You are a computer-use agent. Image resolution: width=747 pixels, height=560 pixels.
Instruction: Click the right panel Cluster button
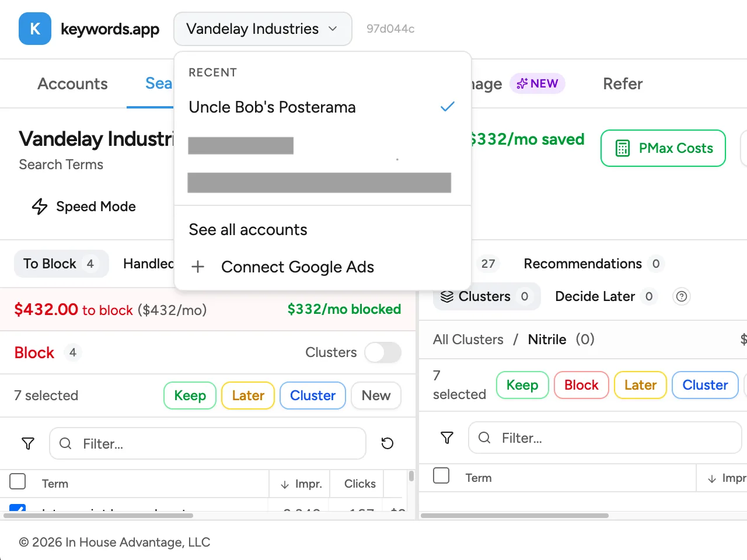[705, 385]
